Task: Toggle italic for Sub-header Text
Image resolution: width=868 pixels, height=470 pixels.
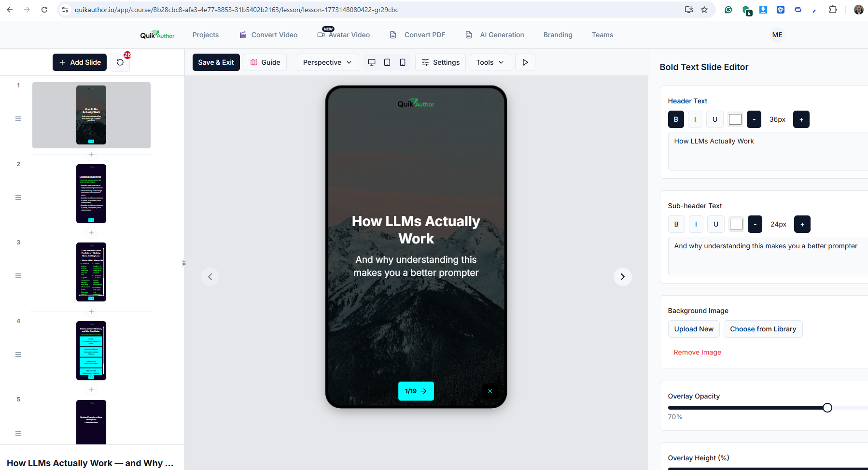Action: click(696, 224)
